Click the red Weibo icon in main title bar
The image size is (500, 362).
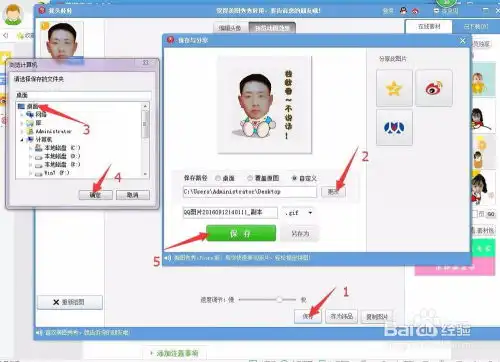tap(415, 11)
